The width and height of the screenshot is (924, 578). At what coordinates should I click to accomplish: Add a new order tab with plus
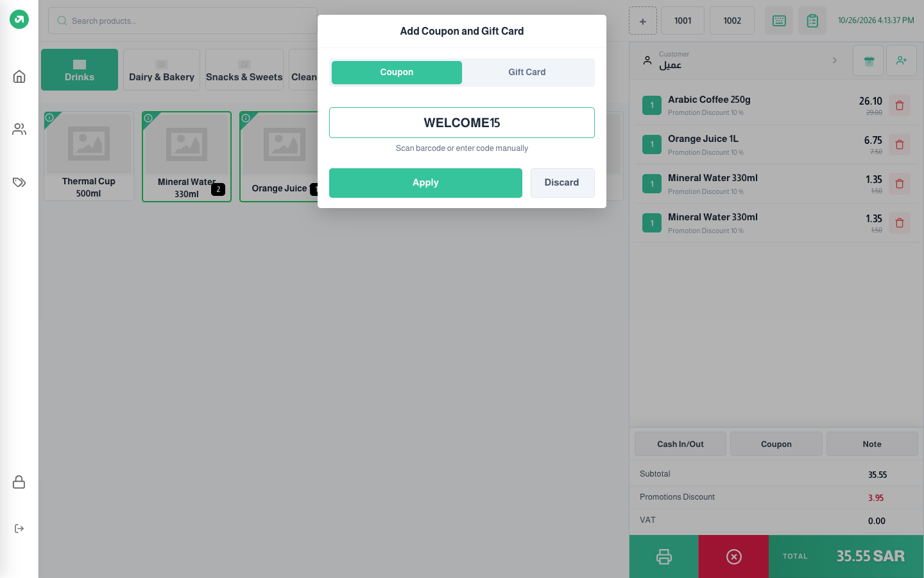point(643,21)
